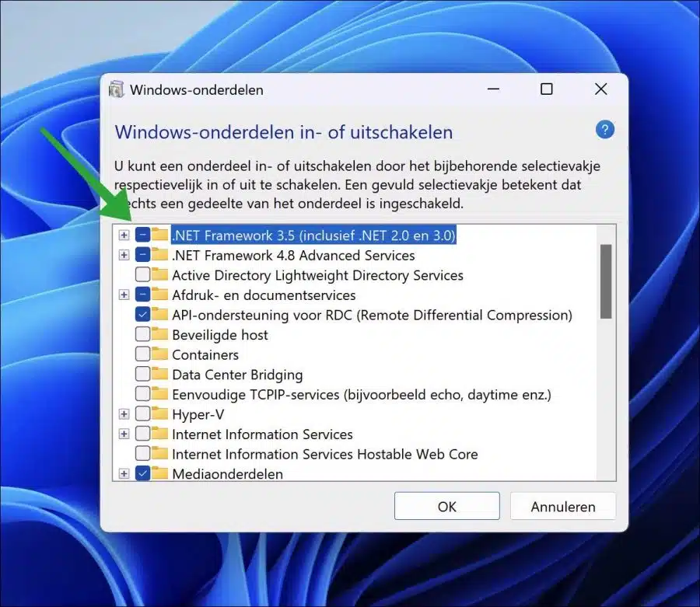700x607 pixels.
Task: Select 'Afdruk- en documentservices' label
Action: [264, 295]
